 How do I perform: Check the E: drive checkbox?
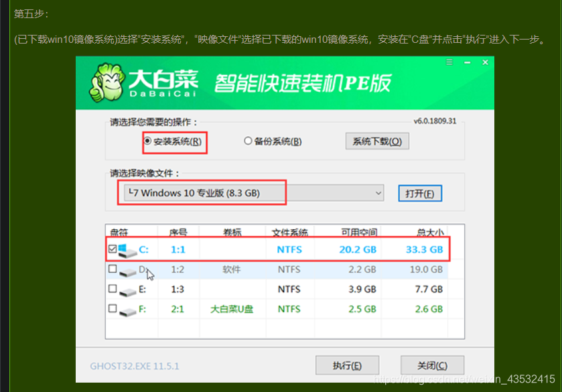click(x=113, y=288)
